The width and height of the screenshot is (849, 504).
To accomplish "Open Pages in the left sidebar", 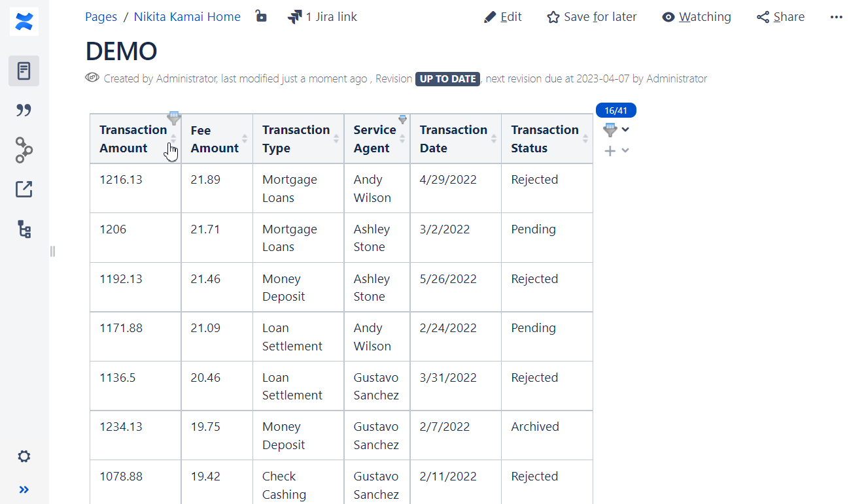I will [x=24, y=71].
